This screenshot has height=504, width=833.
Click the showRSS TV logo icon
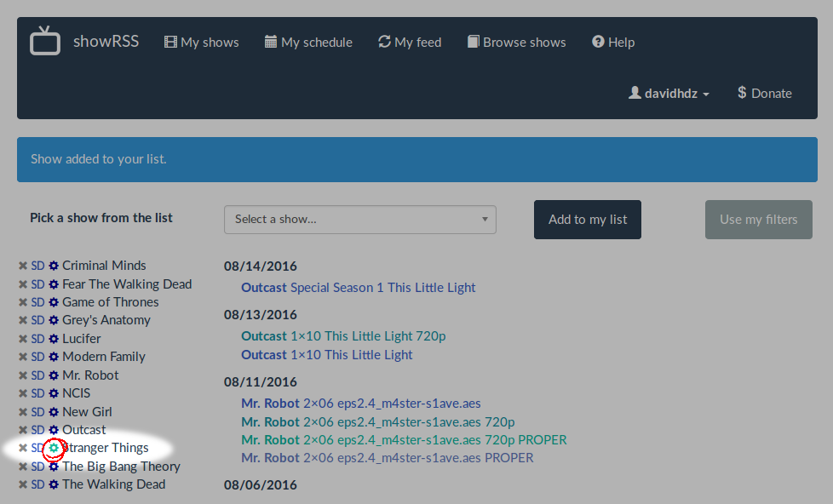(45, 40)
